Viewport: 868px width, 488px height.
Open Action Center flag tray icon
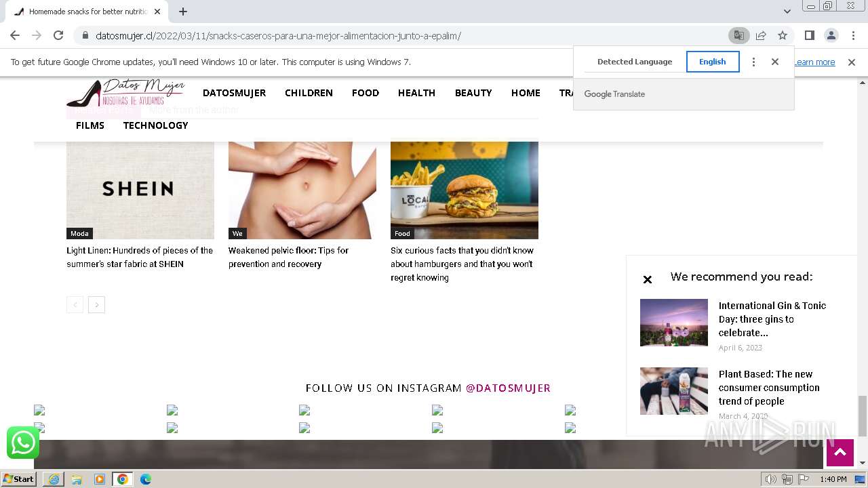tap(804, 479)
